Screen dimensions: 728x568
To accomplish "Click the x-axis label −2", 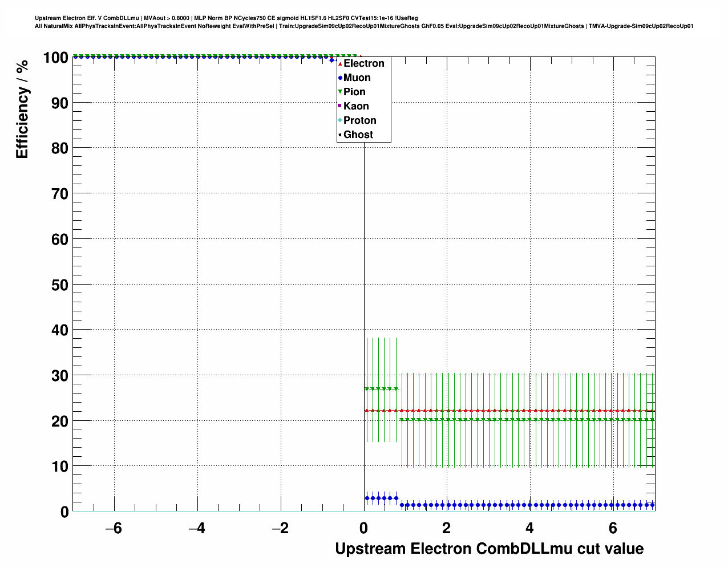I will tap(280, 528).
